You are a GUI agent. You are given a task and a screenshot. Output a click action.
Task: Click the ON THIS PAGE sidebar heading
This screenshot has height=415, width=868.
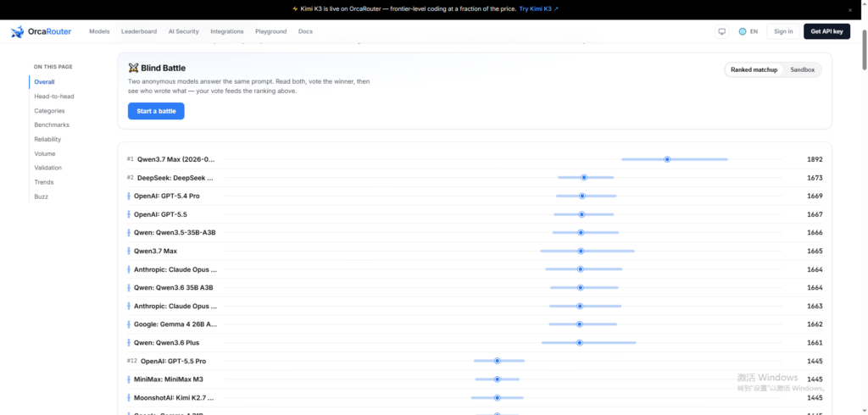[53, 67]
